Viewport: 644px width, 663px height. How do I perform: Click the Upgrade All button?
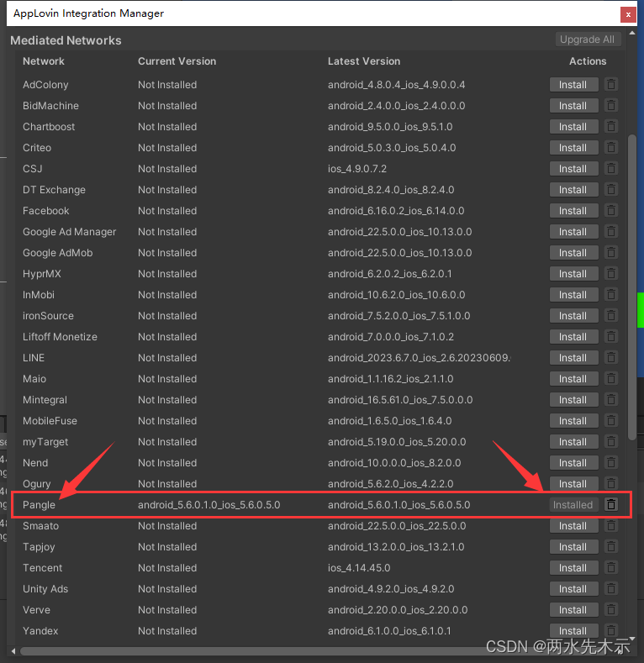click(x=588, y=39)
